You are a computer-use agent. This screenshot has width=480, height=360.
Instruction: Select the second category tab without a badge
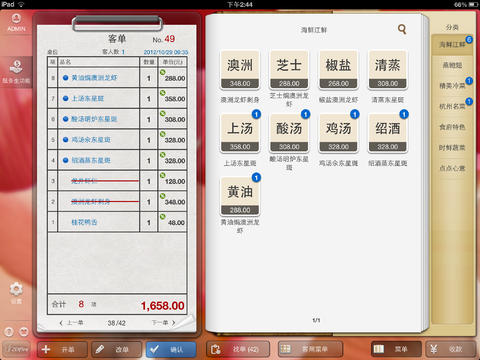click(x=452, y=65)
